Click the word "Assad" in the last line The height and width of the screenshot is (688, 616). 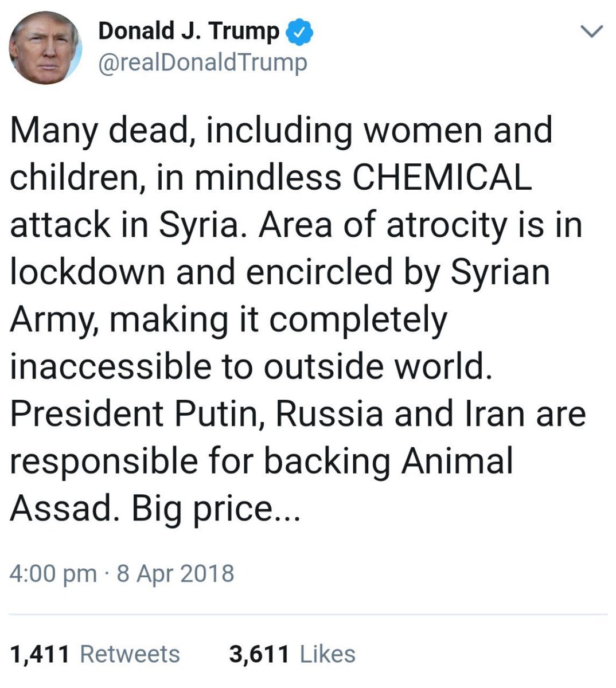point(62,507)
